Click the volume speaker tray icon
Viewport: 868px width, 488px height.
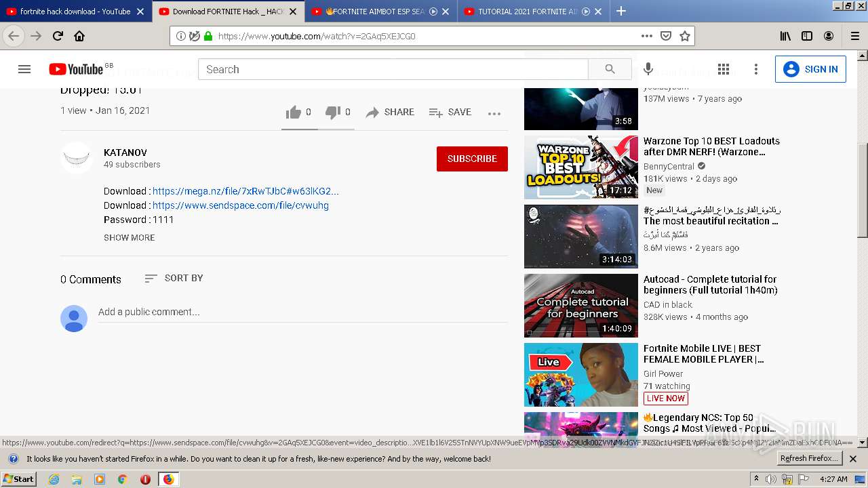point(771,479)
